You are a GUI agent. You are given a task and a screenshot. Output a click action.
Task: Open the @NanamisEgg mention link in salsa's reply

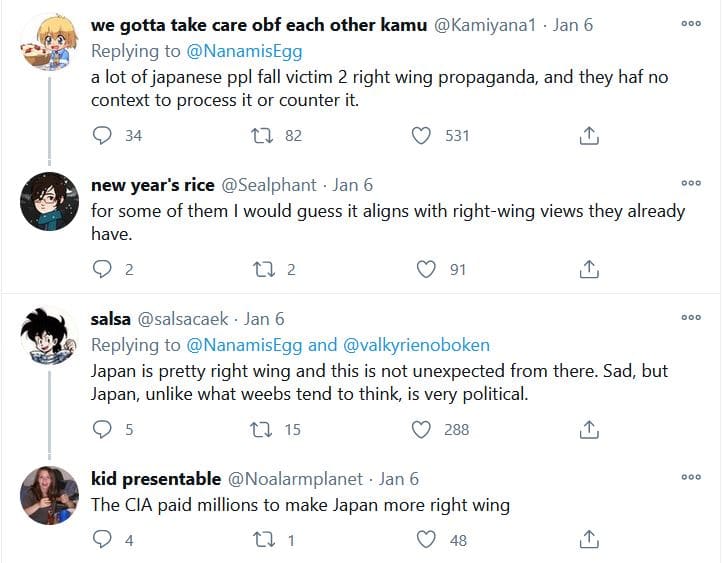(245, 345)
